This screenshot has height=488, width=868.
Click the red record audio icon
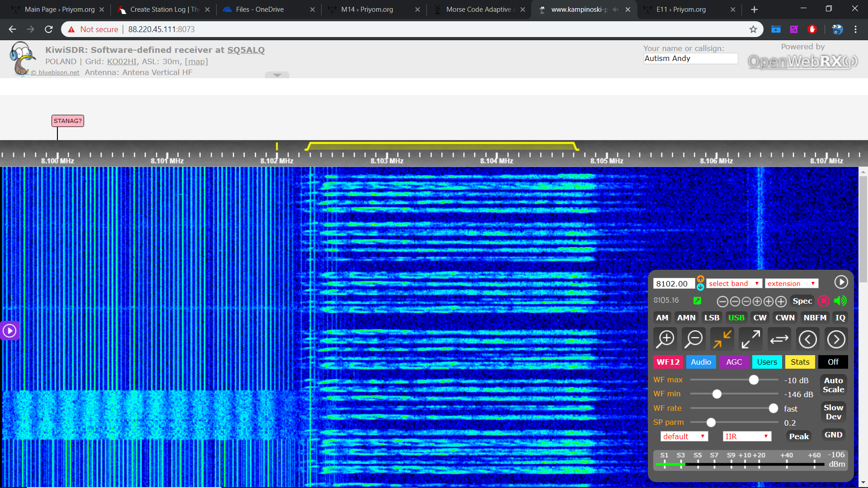pyautogui.click(x=824, y=301)
